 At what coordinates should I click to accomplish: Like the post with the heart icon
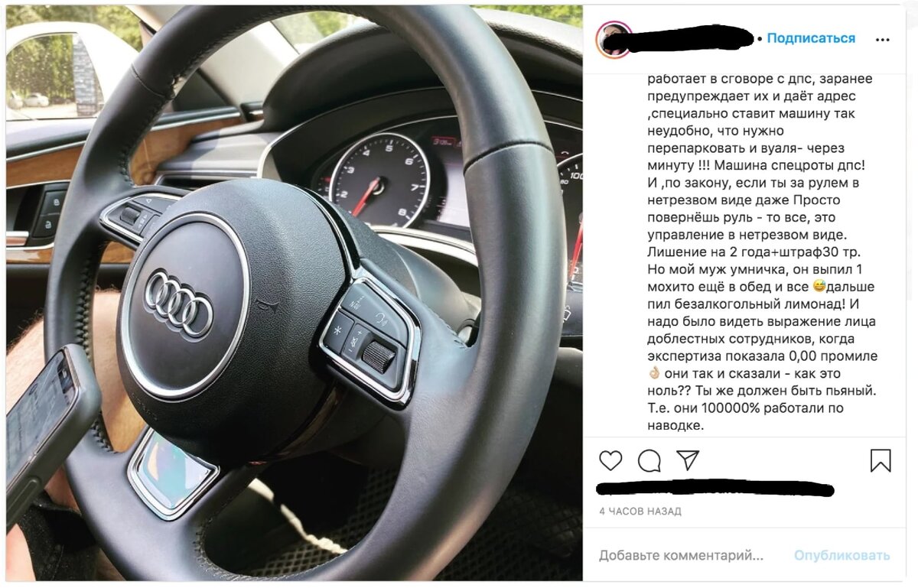tap(610, 460)
